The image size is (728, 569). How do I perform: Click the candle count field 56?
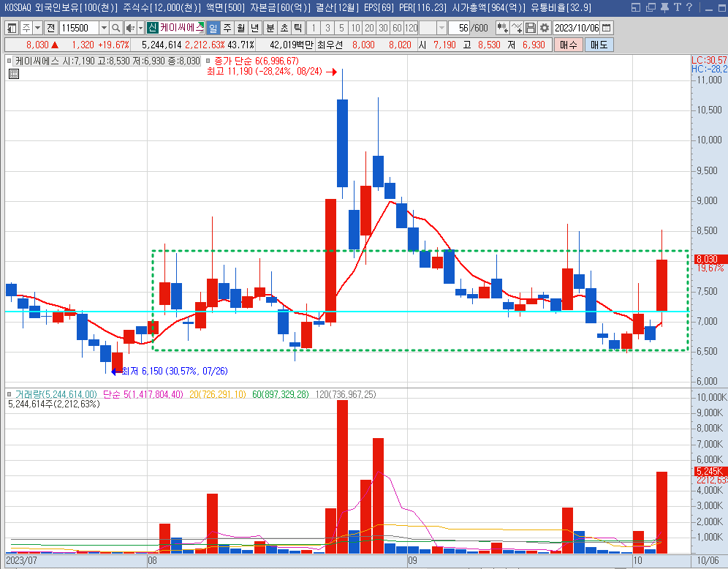pos(459,29)
